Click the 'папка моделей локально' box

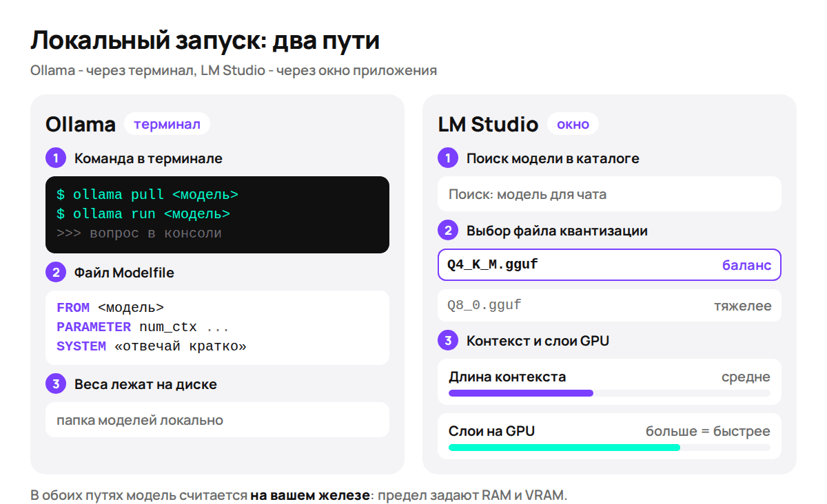[217, 420]
